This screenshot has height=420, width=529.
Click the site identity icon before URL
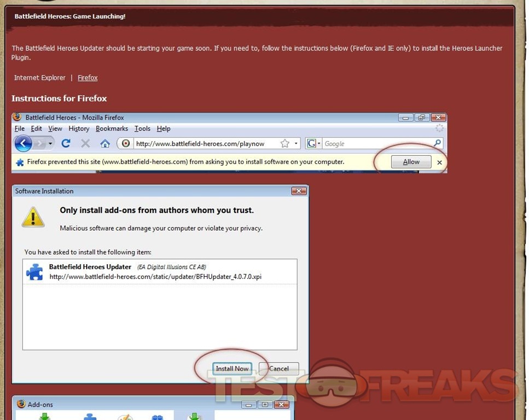tap(126, 143)
